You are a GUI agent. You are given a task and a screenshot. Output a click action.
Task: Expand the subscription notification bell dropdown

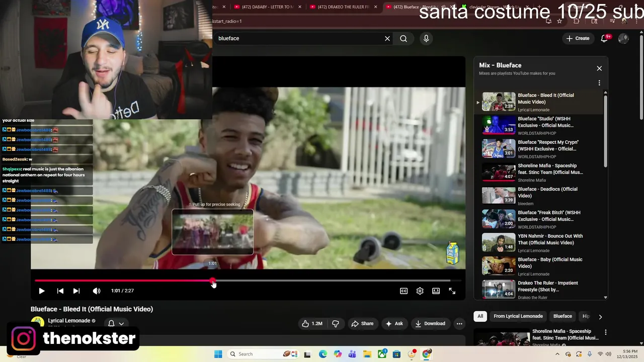point(116,324)
